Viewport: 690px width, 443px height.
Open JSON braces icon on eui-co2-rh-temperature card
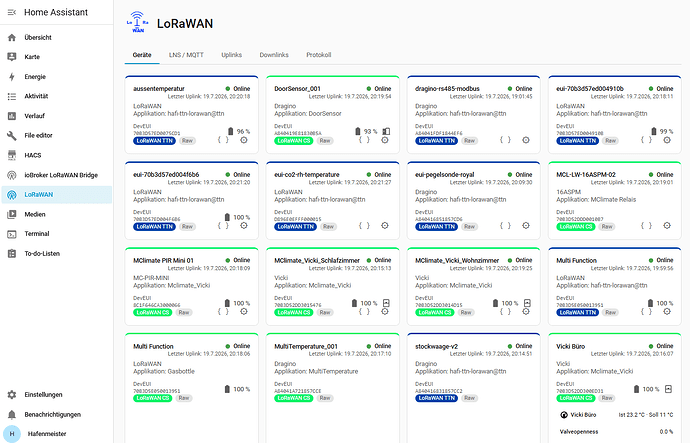[x=364, y=226]
